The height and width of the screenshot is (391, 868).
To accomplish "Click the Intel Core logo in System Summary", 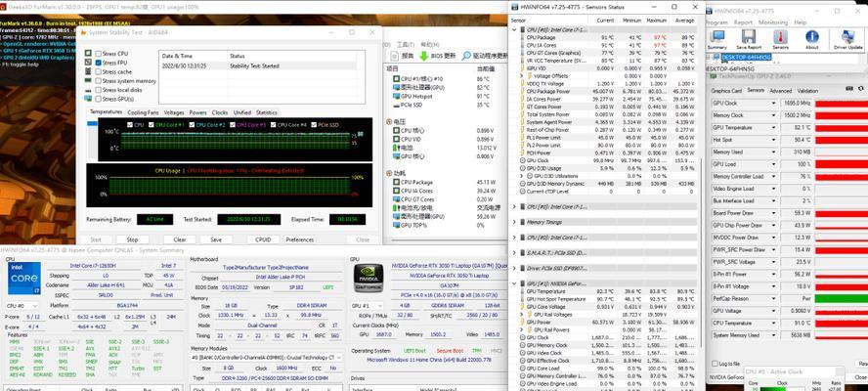I will [23, 279].
